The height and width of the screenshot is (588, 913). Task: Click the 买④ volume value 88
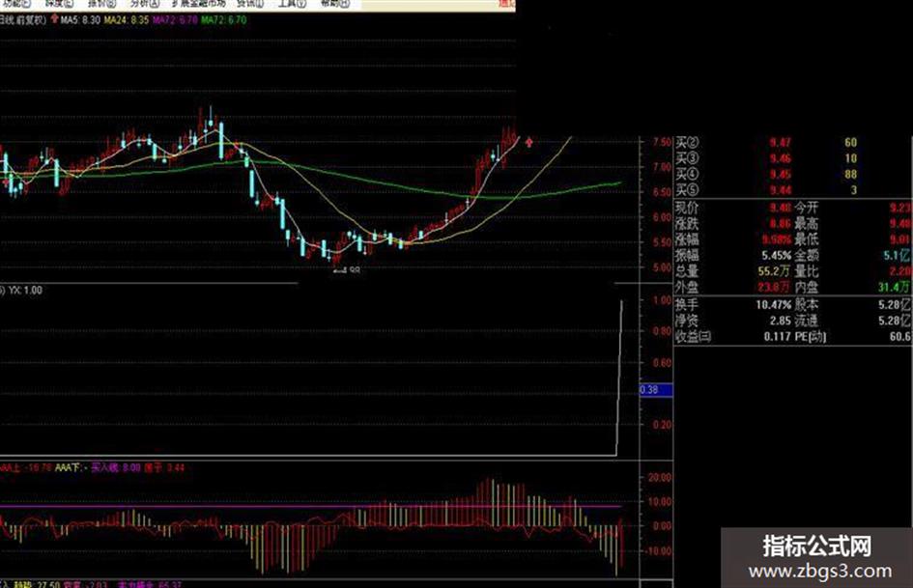851,174
